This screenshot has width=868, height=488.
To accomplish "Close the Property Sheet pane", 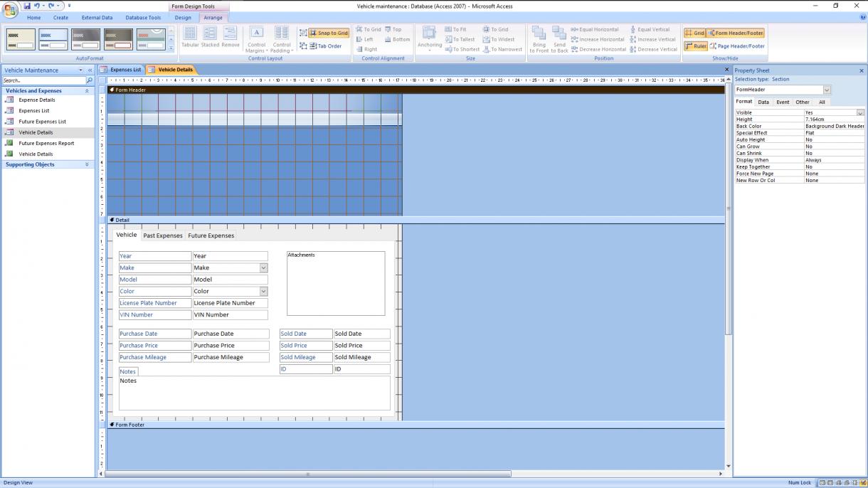I will coord(862,70).
